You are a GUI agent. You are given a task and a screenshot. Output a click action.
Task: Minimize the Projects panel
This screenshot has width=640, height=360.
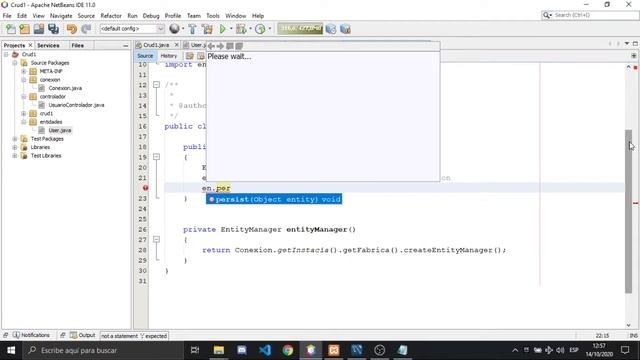(125, 46)
